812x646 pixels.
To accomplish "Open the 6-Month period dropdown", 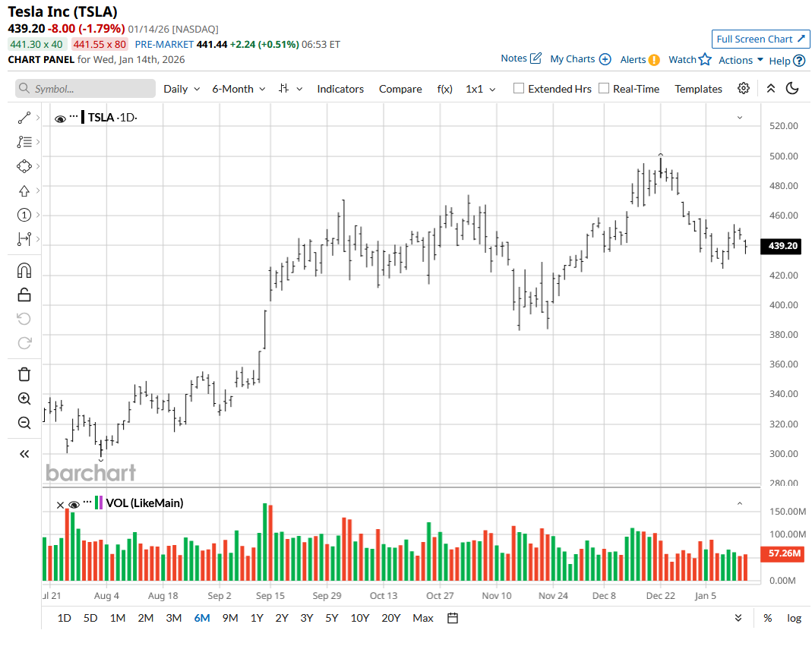I will click(239, 89).
